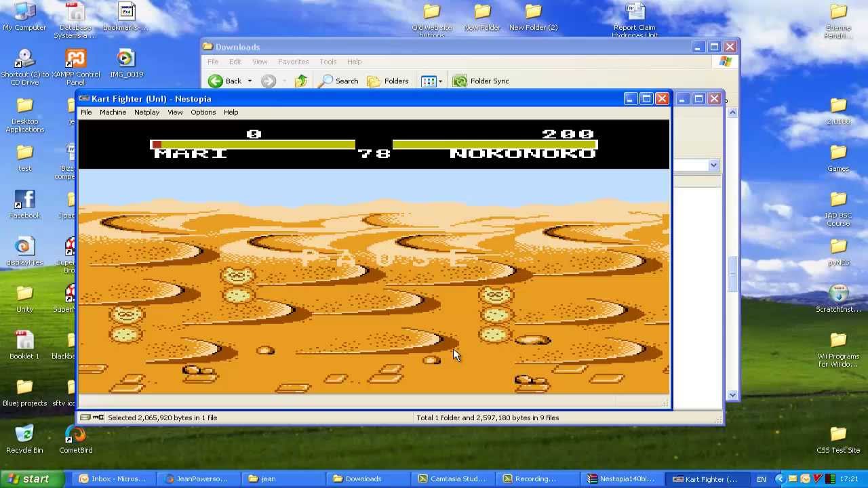Select the Bluej projects folder icon
This screenshot has height=488, width=868.
[24, 392]
